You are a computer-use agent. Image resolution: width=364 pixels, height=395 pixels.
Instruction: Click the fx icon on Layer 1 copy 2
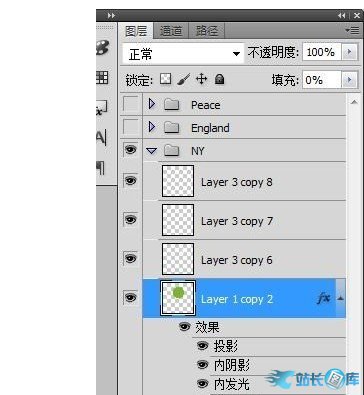tap(324, 298)
